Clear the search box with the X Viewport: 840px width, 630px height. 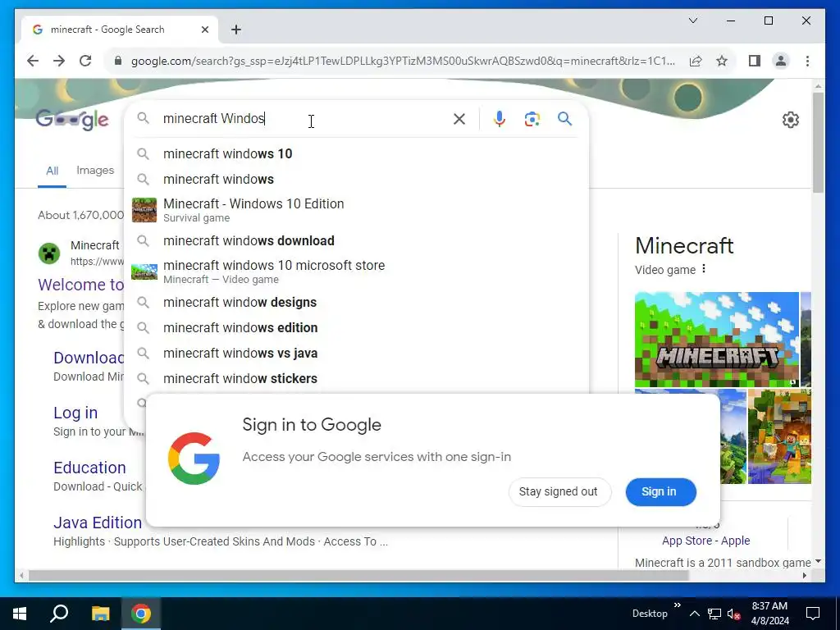(459, 119)
